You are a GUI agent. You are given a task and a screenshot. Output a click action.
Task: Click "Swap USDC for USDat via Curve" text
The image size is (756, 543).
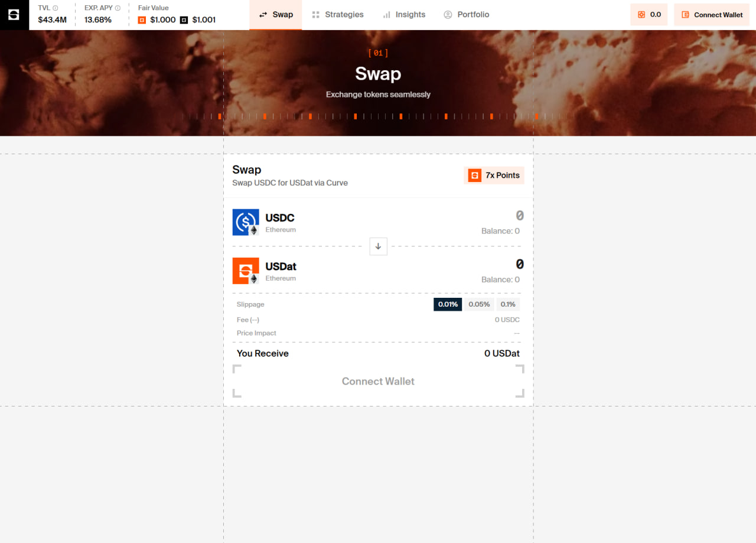coord(290,183)
